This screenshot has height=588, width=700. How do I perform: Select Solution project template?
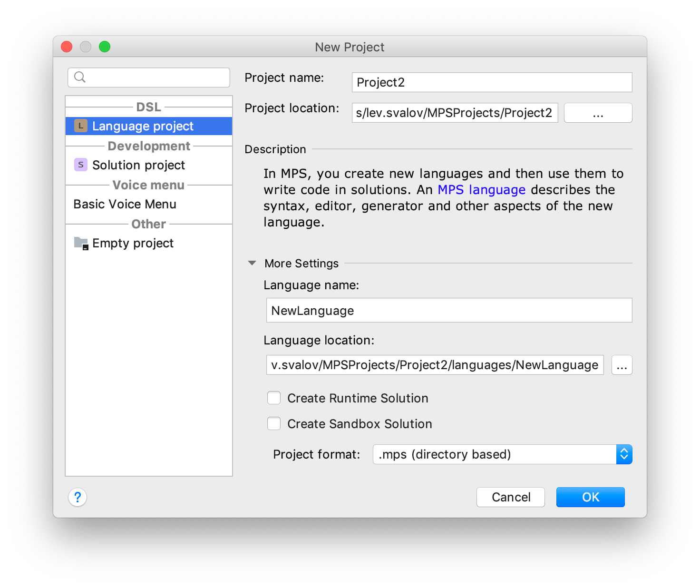(149, 165)
